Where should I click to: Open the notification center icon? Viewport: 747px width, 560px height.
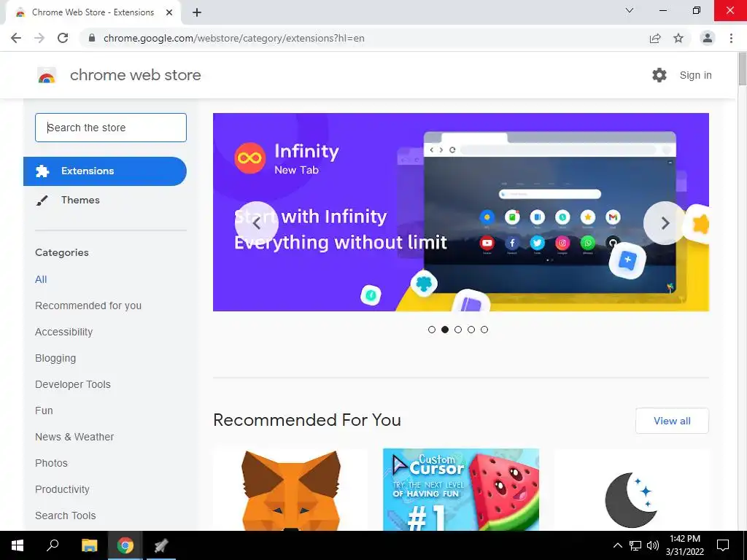point(723,545)
